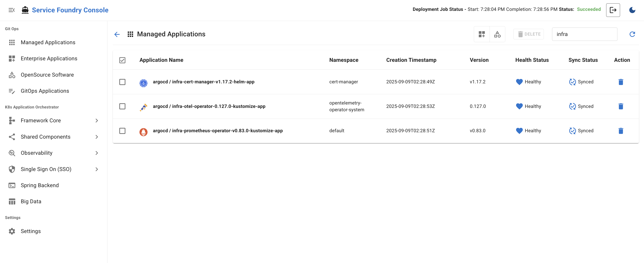Viewport: 644px width, 263px height.
Task: Click the Sync Status column header
Action: 583,60
